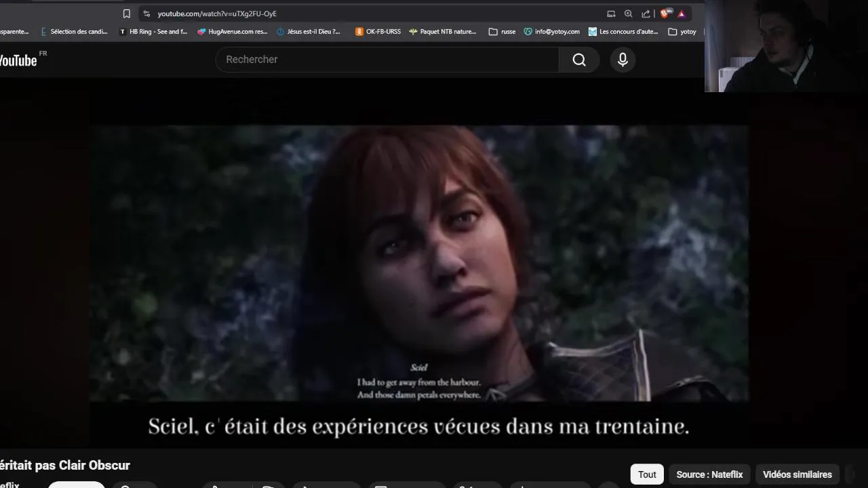
Task: Select the 'Source : Nateflix' chip
Action: pyautogui.click(x=709, y=474)
